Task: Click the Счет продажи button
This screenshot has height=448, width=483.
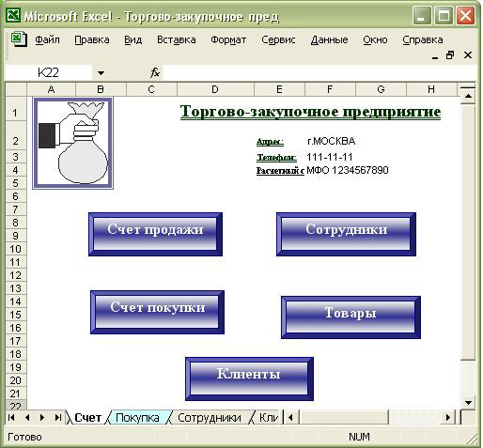Action: (x=155, y=234)
